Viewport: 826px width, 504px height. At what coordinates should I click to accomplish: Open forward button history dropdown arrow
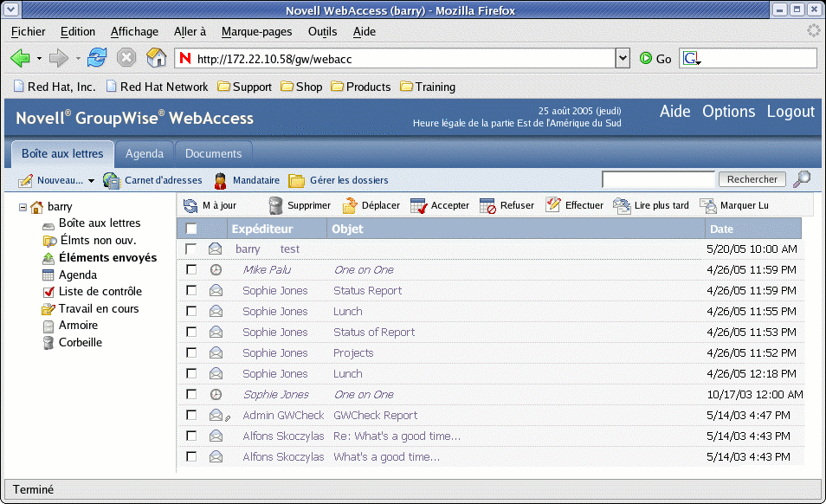78,58
